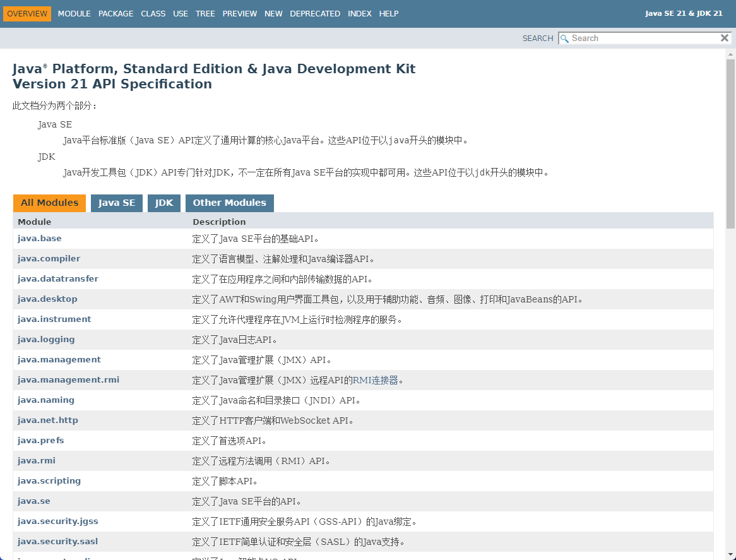Open the java.datatransfer module link

(57, 279)
